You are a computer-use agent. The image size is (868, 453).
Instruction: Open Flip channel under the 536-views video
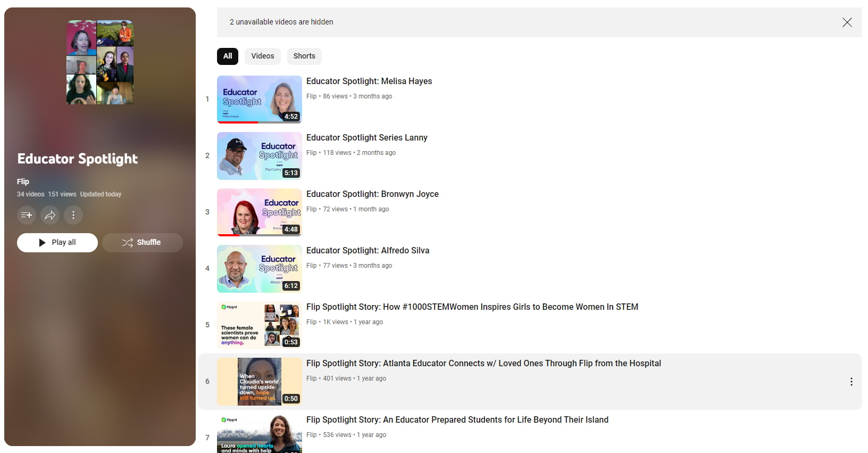coord(311,435)
